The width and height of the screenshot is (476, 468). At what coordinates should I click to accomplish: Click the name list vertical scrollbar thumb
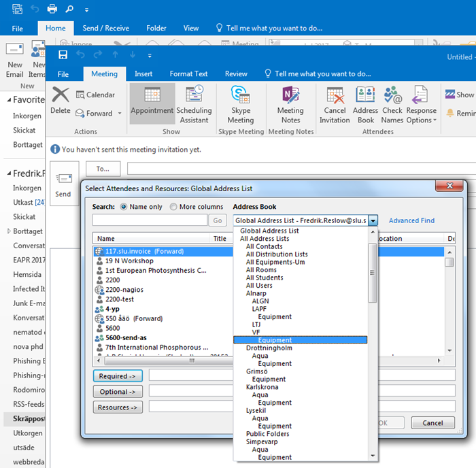pyautogui.click(x=449, y=262)
